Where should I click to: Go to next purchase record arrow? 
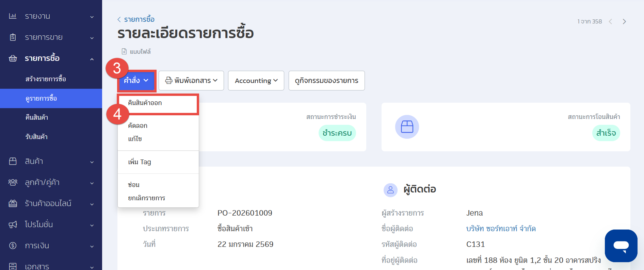point(624,21)
